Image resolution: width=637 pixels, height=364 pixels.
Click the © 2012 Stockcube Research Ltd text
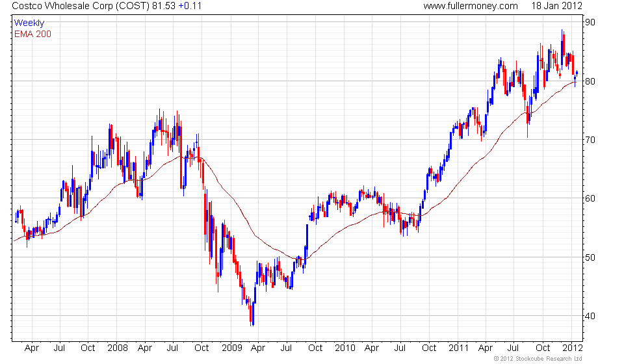(538, 358)
